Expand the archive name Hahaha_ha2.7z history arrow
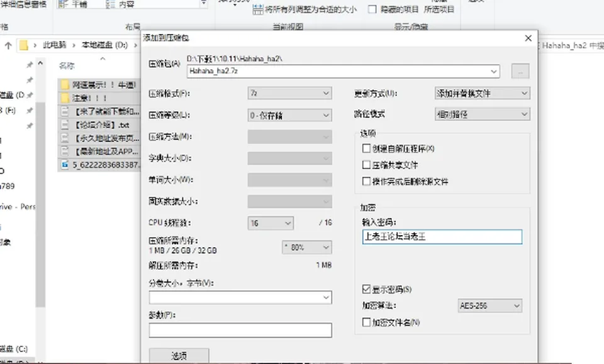 (493, 72)
